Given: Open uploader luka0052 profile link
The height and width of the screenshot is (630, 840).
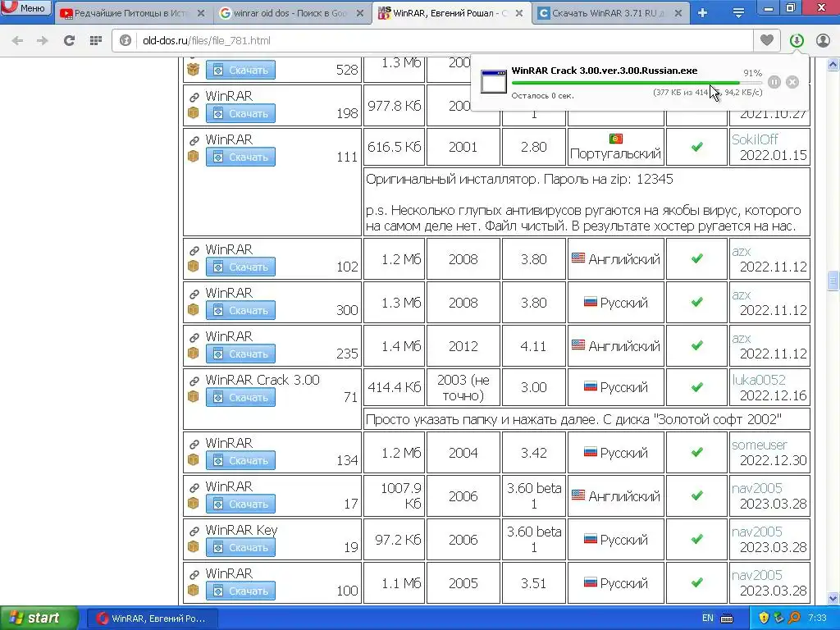Looking at the screenshot, I should tap(759, 380).
